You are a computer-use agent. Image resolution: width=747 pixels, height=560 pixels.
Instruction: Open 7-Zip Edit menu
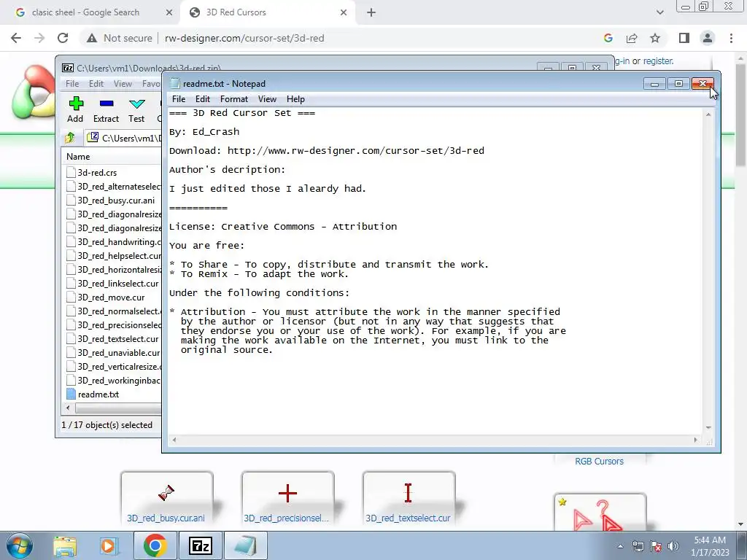click(96, 84)
